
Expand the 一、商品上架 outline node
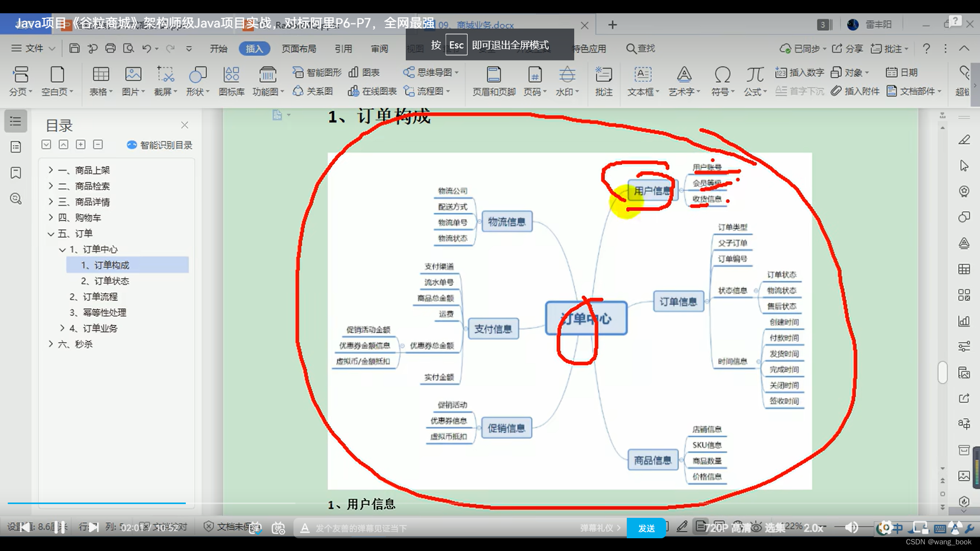coord(51,170)
